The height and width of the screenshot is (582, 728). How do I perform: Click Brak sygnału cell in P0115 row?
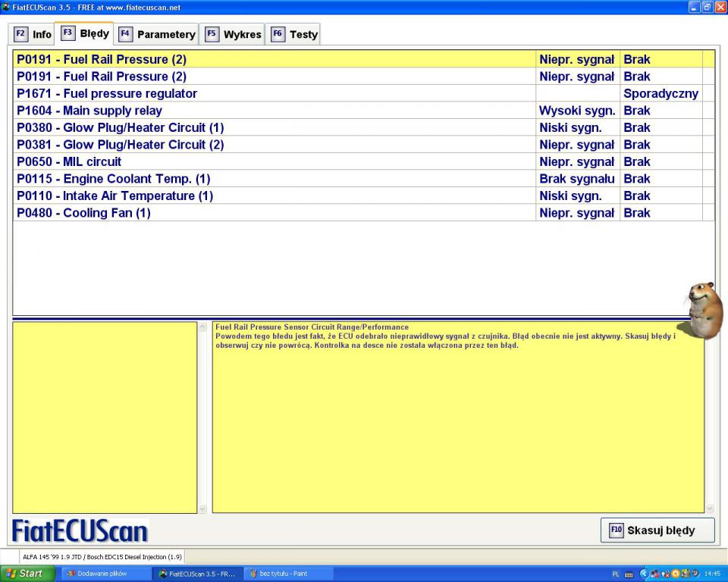578,179
